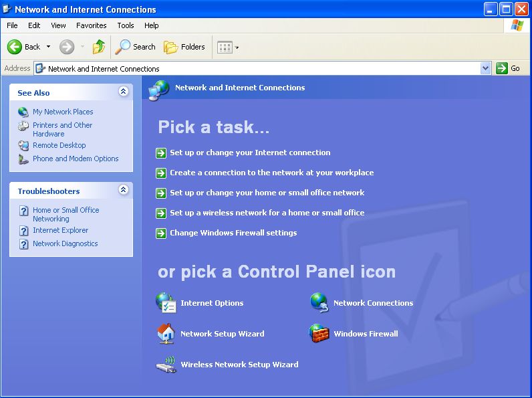Launch the Wireless Network Setup Wizard icon
532x398 pixels.
[x=166, y=365]
